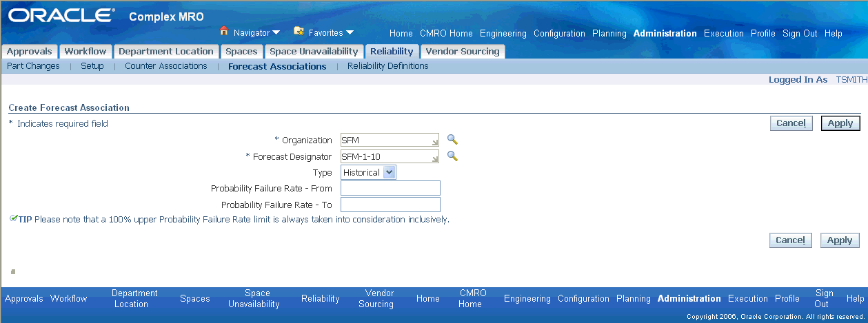This screenshot has width=868, height=323.
Task: Open the Spaces tab
Action: click(x=241, y=52)
